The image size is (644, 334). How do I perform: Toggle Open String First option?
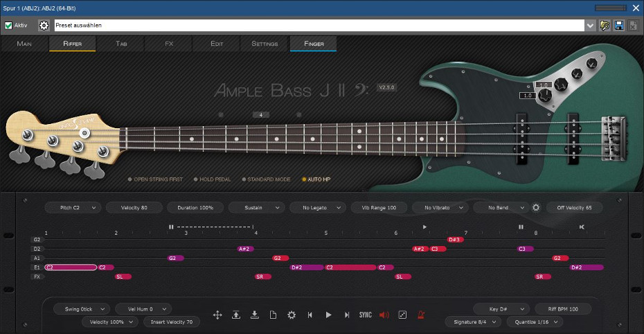155,179
